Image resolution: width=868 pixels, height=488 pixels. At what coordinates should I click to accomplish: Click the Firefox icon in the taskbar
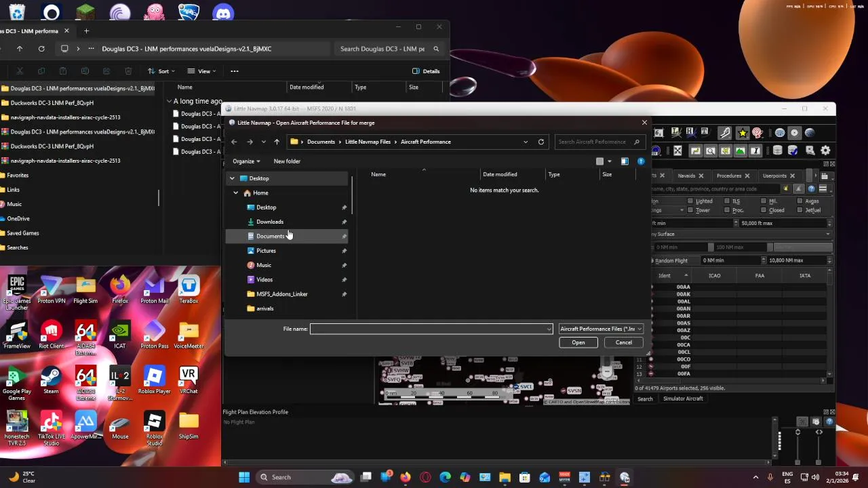406,477
